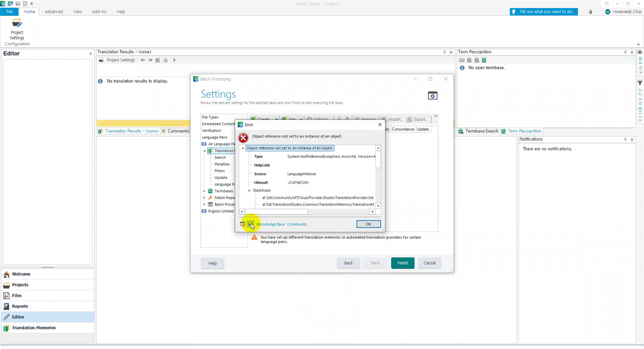Open the Settings gear in Batch Processing dialog
The height and width of the screenshot is (349, 644).
[x=433, y=96]
